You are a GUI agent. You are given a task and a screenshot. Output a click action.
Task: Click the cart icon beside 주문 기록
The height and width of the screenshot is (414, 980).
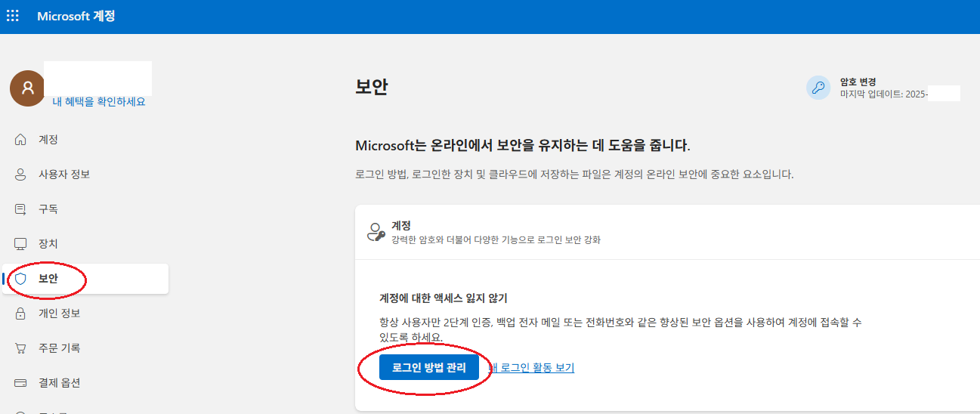pyautogui.click(x=20, y=348)
